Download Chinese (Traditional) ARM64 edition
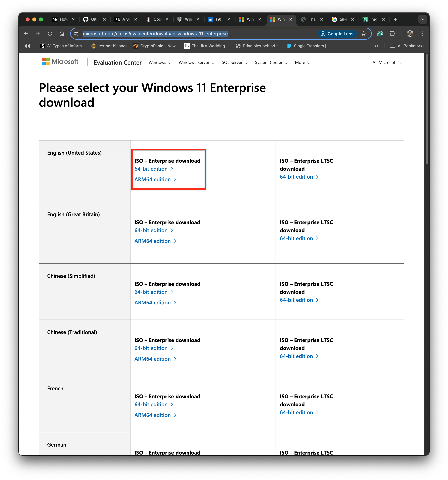The image size is (448, 480). (155, 359)
